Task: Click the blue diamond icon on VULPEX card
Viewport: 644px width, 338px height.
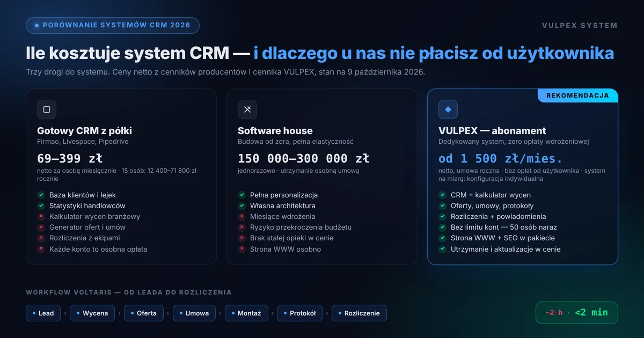Action: pyautogui.click(x=448, y=109)
